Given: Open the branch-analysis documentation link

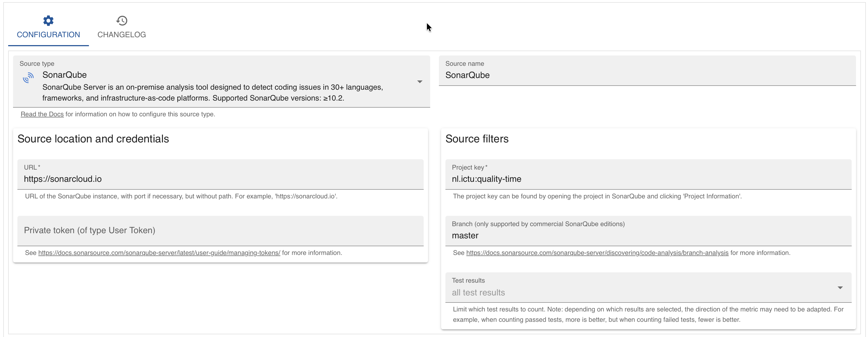Looking at the screenshot, I should (597, 253).
